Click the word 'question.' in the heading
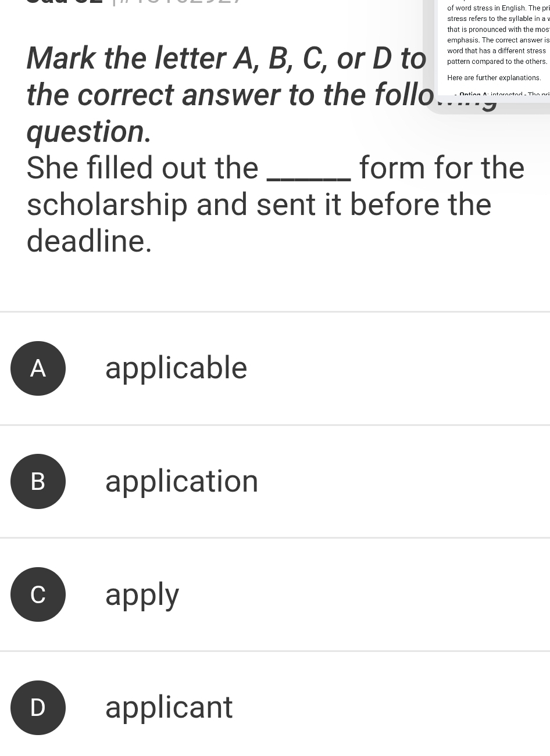Viewport: 550px width, 756px height. pos(88,132)
